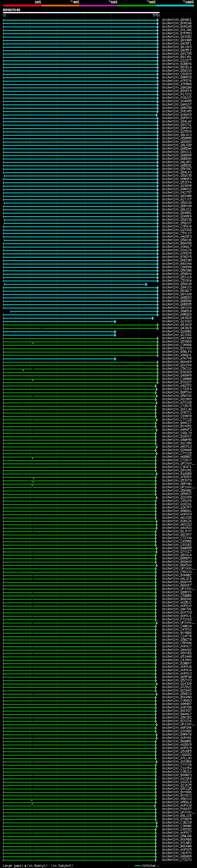
Task: Click the purple ~60% identity legend segment
Action: (x=98, y=6)
